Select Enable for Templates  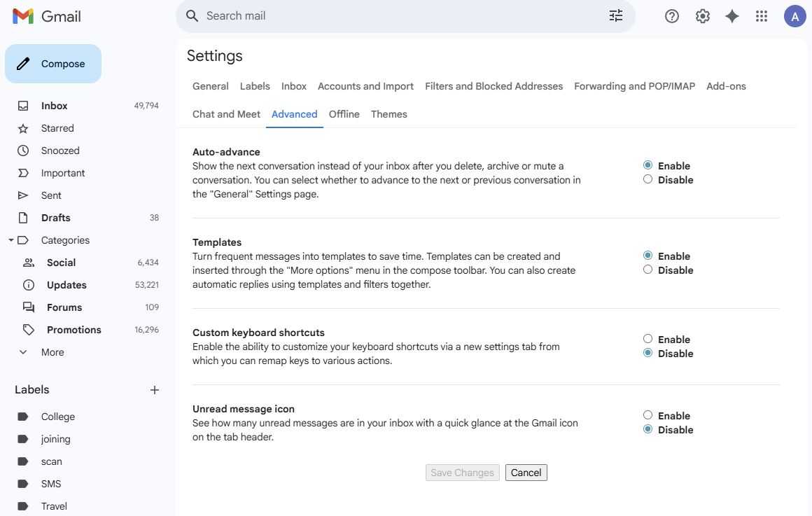click(x=647, y=256)
